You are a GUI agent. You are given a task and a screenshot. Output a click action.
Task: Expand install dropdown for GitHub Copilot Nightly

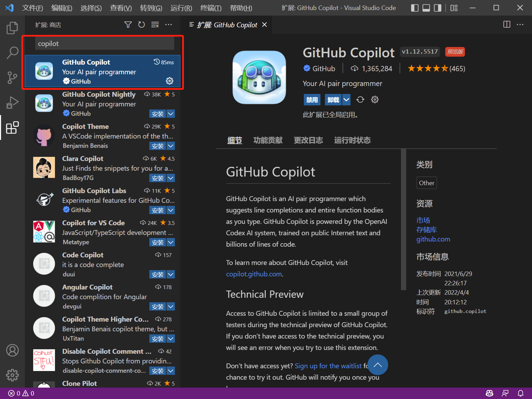point(171,114)
